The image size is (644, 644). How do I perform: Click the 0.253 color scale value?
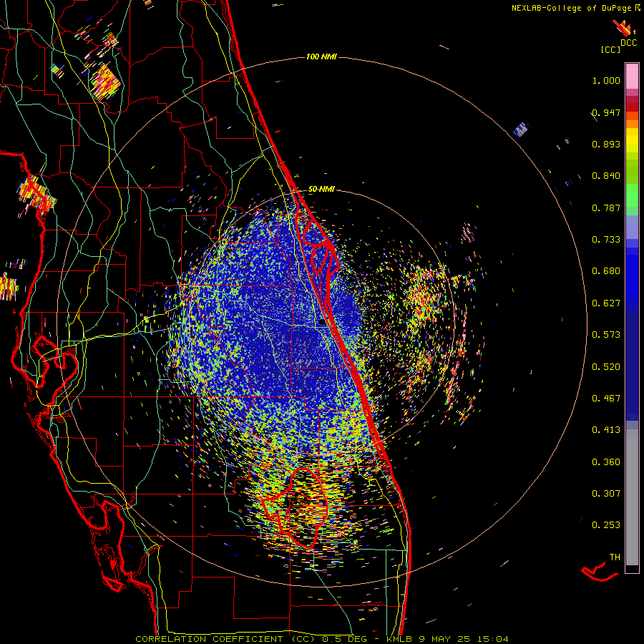(x=606, y=525)
